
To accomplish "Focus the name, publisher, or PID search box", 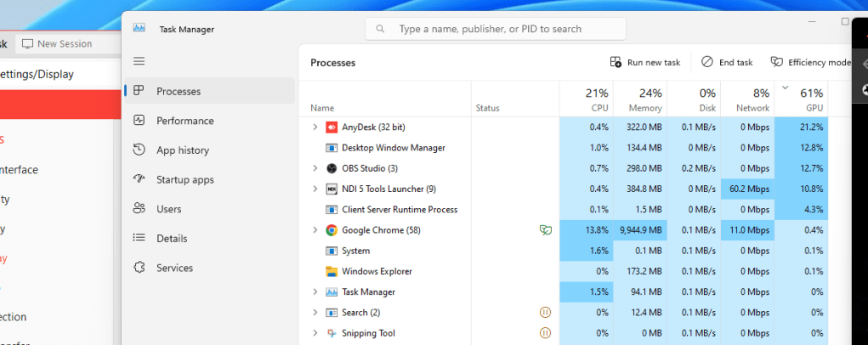I will (x=496, y=29).
